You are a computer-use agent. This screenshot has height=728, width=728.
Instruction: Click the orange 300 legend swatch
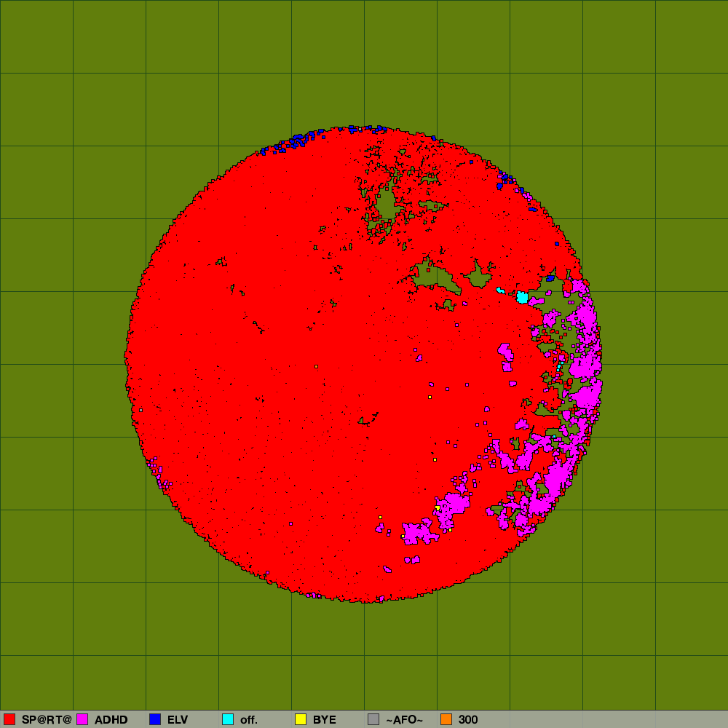pos(446,719)
